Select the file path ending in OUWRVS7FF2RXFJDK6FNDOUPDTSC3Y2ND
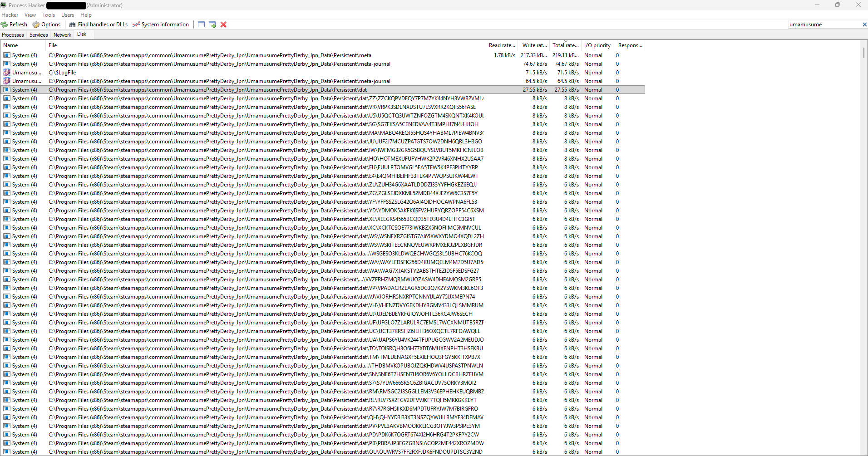The image size is (868, 456). point(266,452)
